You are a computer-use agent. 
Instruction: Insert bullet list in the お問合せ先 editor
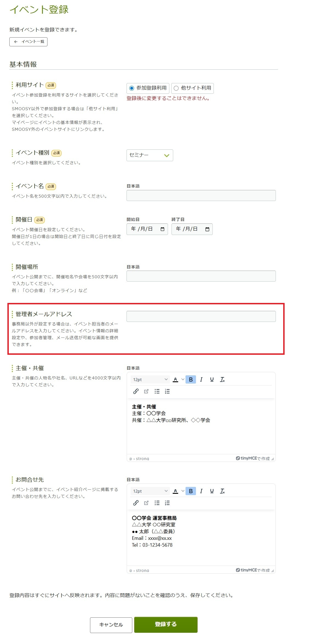[x=157, y=503]
